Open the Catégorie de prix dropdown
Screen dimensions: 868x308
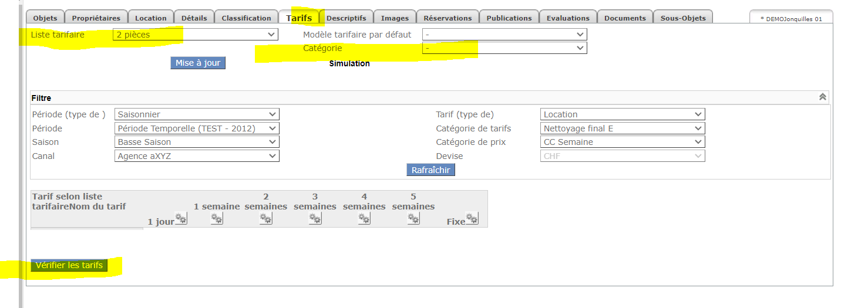click(623, 142)
